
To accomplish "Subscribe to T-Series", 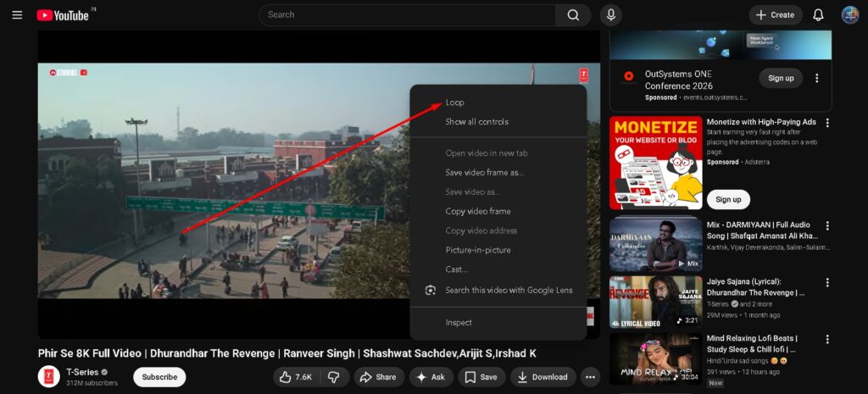I will click(x=159, y=377).
